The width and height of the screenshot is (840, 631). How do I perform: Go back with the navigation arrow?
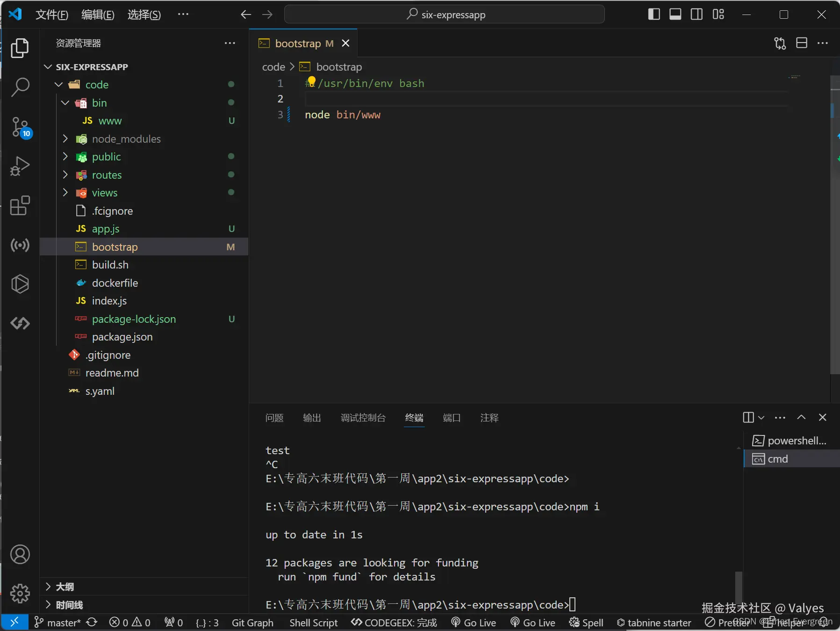(x=246, y=15)
